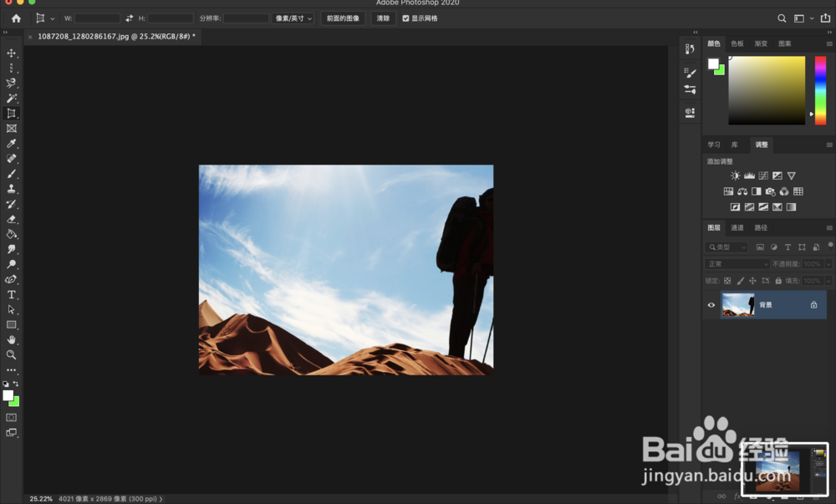
Task: Select the Healing Brush tool
Action: pos(11,159)
